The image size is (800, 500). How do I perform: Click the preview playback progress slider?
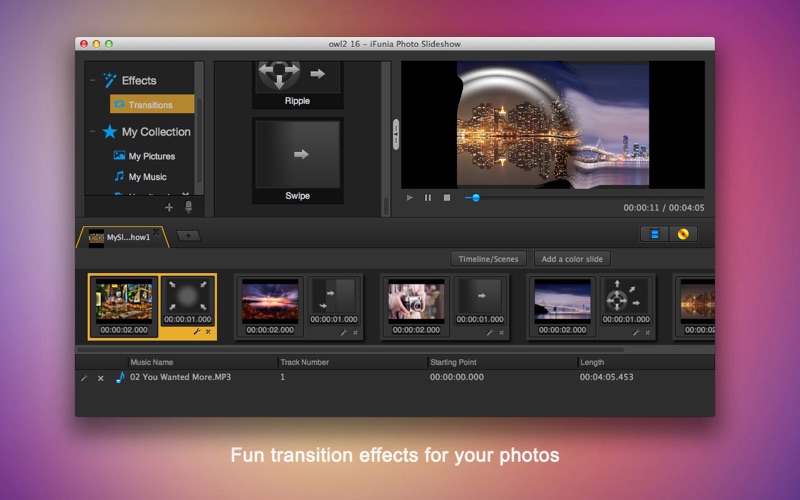pos(585,197)
